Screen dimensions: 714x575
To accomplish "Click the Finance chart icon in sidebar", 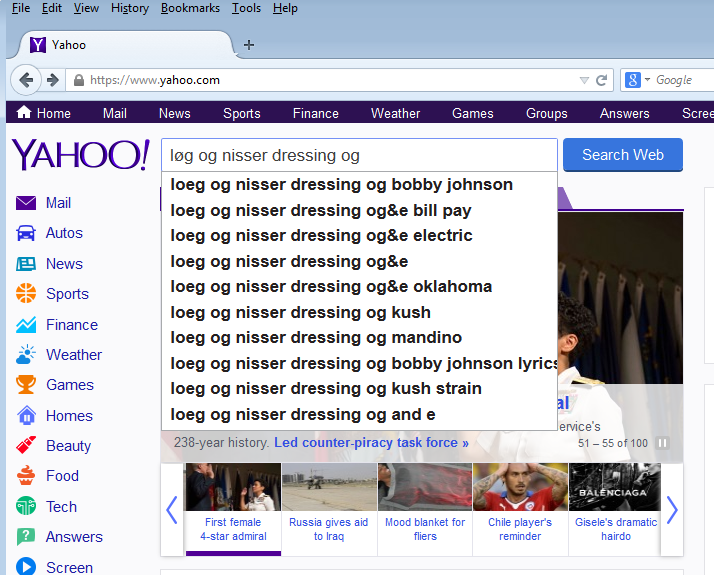I will tap(26, 325).
